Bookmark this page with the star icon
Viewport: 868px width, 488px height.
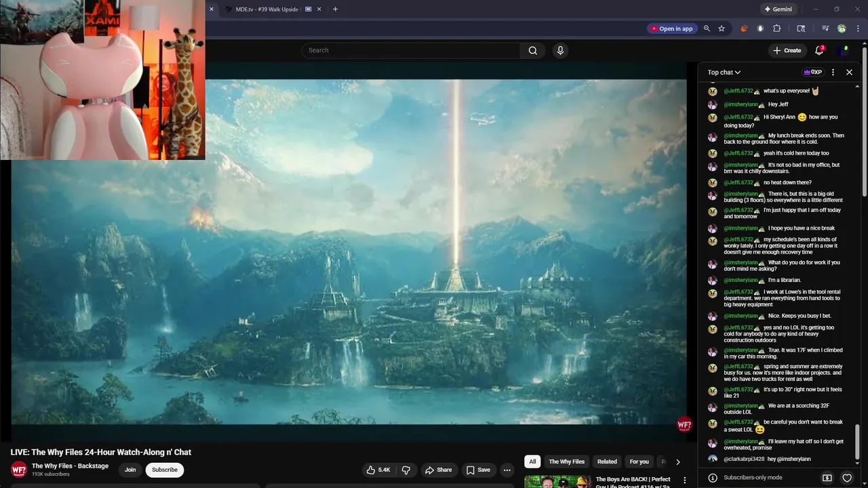click(722, 28)
